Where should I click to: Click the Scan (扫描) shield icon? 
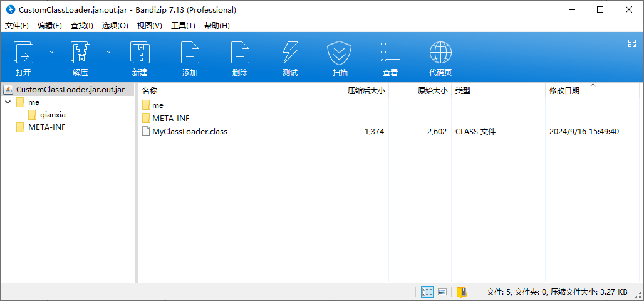340,53
